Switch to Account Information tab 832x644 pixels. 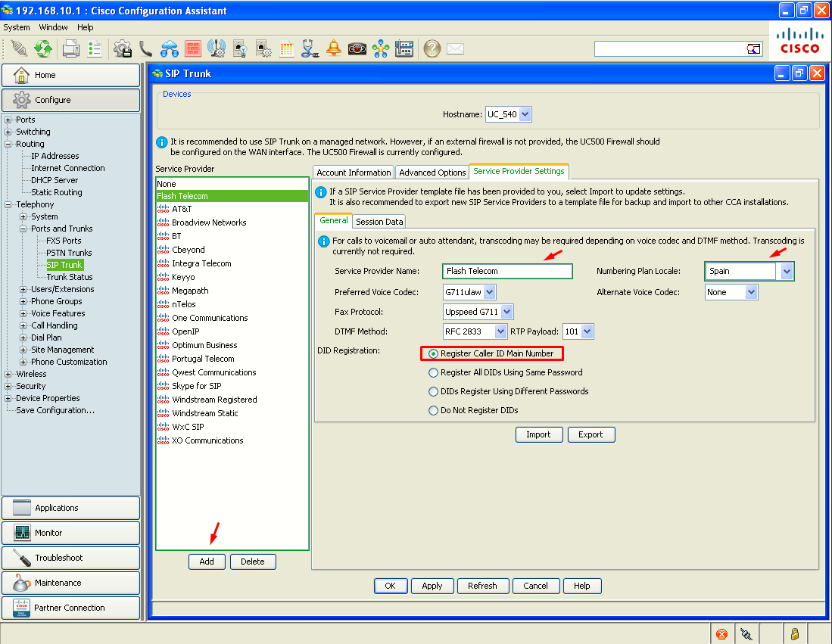[x=354, y=173]
